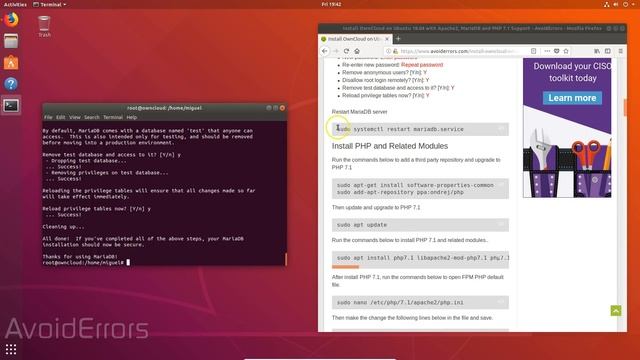640x360 pixels.
Task: Open the Activities overview
Action: point(15,4)
